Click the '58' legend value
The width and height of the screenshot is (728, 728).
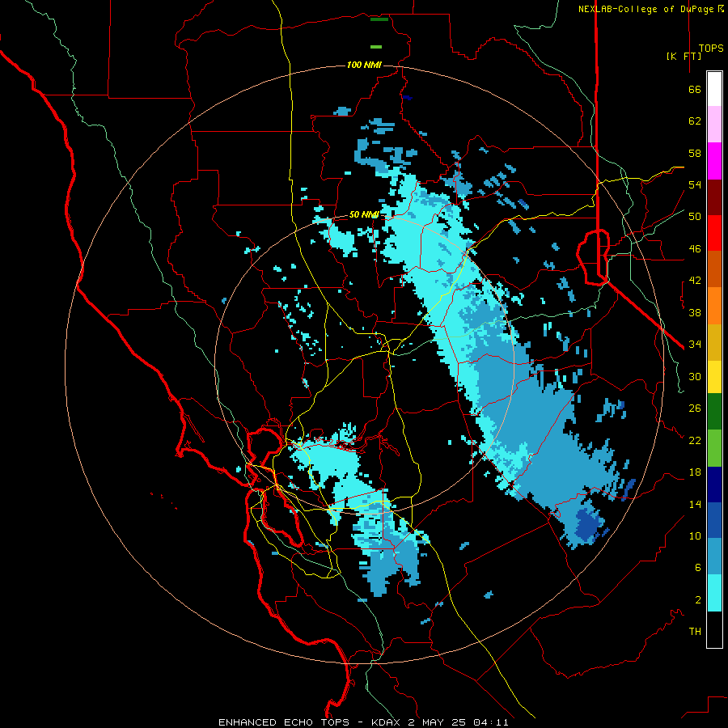pos(695,153)
